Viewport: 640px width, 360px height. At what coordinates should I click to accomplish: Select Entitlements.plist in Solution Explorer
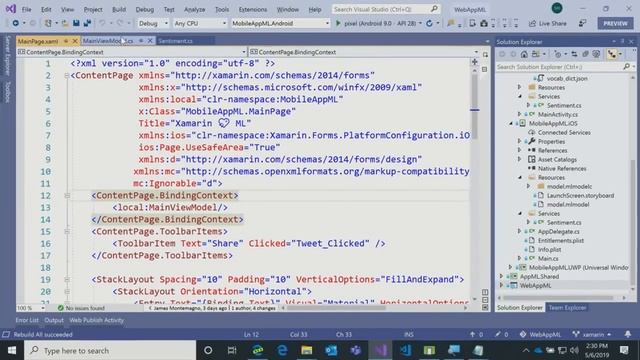coord(561,240)
